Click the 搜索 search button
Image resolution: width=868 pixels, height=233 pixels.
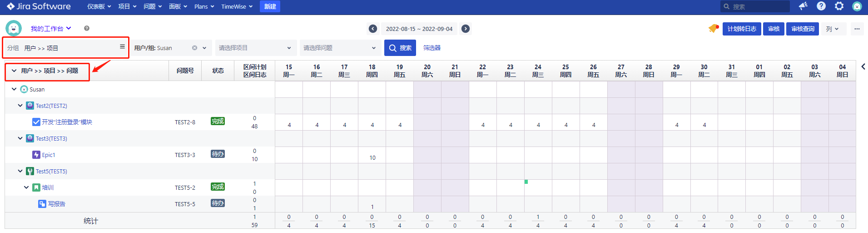[400, 48]
